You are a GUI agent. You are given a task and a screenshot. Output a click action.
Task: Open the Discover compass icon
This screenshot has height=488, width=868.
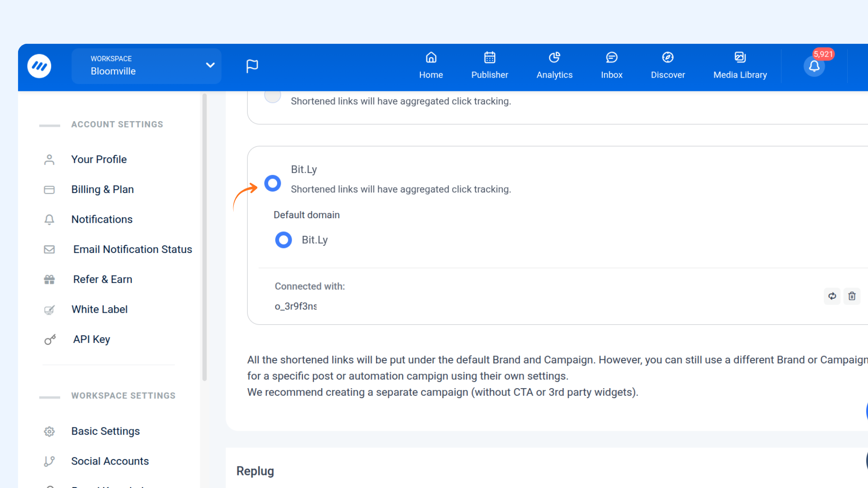coord(668,58)
